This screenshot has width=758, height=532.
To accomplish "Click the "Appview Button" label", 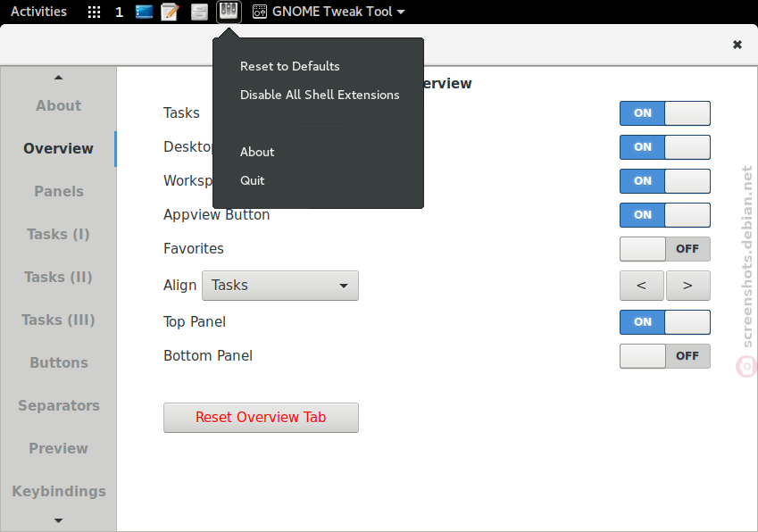I will coord(217,214).
